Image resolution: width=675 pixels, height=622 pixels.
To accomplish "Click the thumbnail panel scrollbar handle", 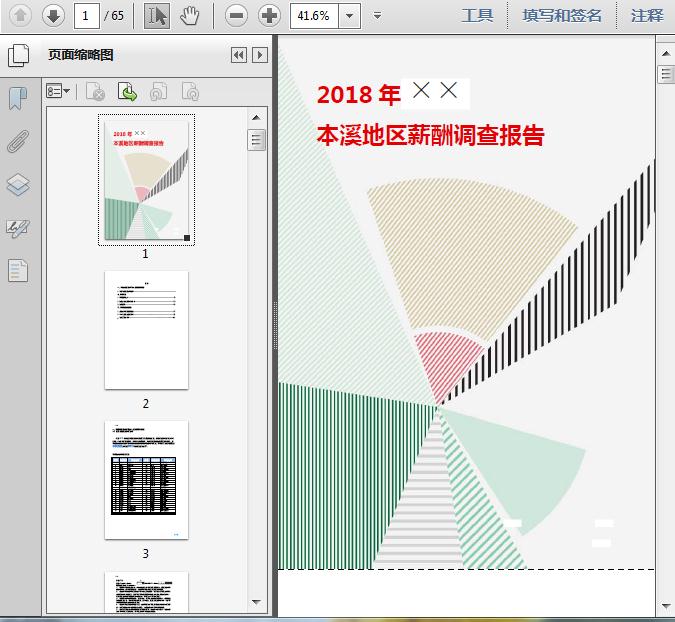I will coord(256,140).
